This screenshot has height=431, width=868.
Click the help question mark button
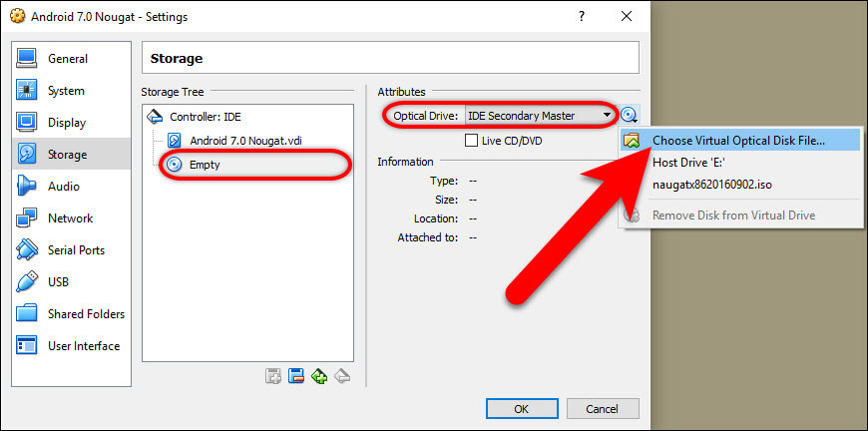click(x=582, y=17)
